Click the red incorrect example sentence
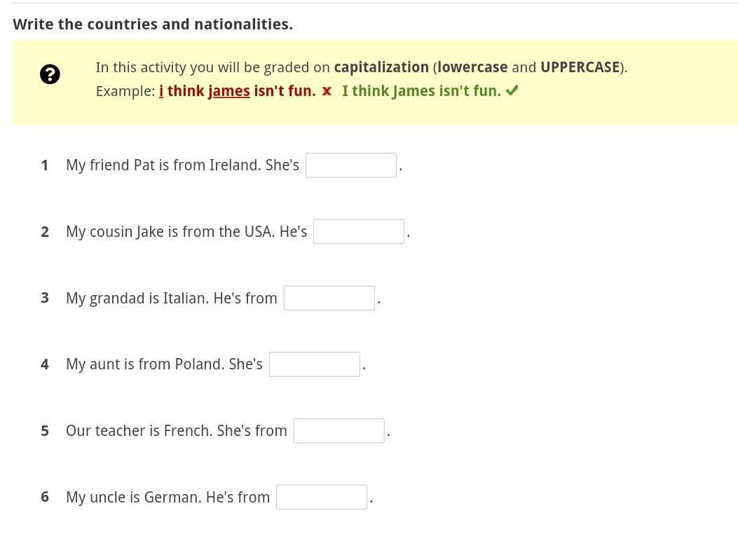 pyautogui.click(x=238, y=91)
